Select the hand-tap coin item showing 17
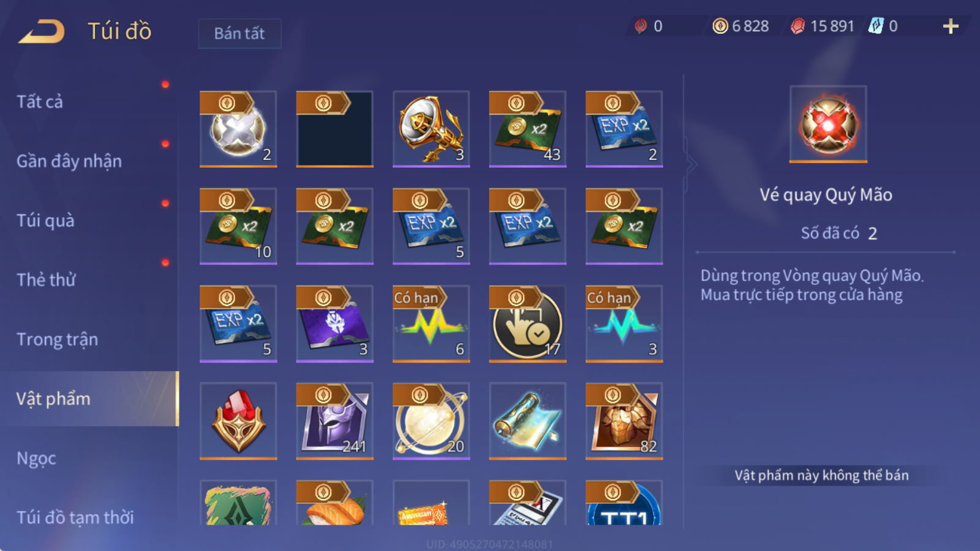The width and height of the screenshot is (980, 551). pos(527,324)
